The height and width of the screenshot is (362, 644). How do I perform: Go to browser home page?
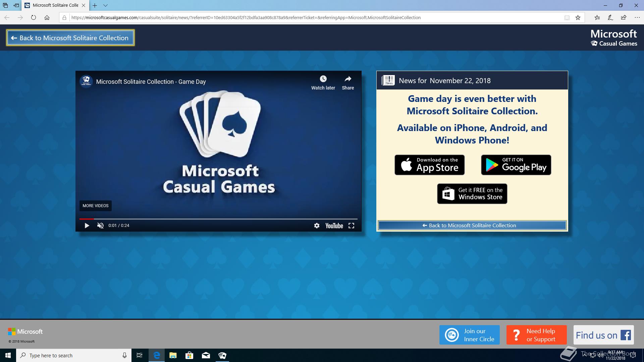(x=47, y=17)
